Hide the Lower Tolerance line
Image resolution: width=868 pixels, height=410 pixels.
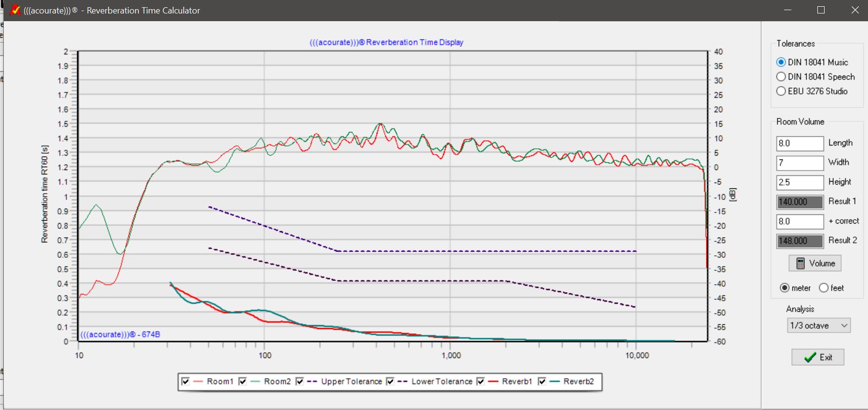click(390, 382)
